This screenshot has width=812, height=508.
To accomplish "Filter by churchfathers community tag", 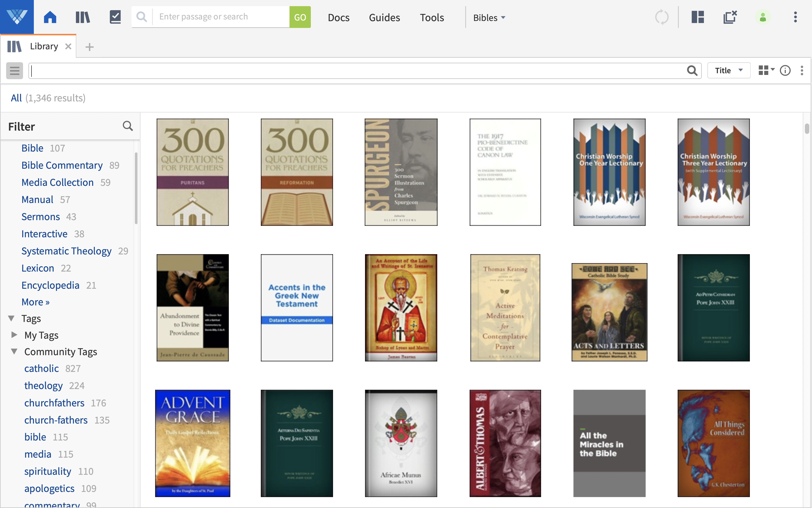I will (54, 403).
